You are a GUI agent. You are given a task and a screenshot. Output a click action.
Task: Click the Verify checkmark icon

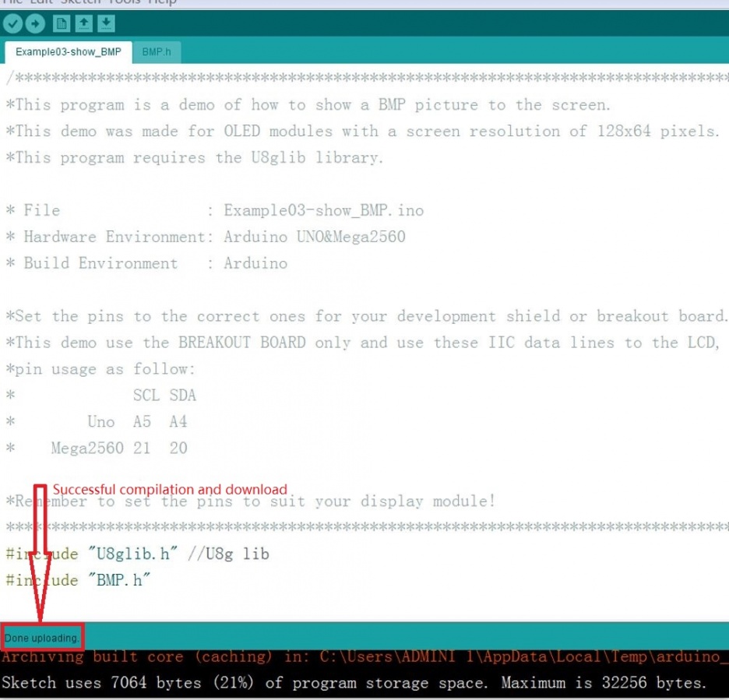click(13, 23)
